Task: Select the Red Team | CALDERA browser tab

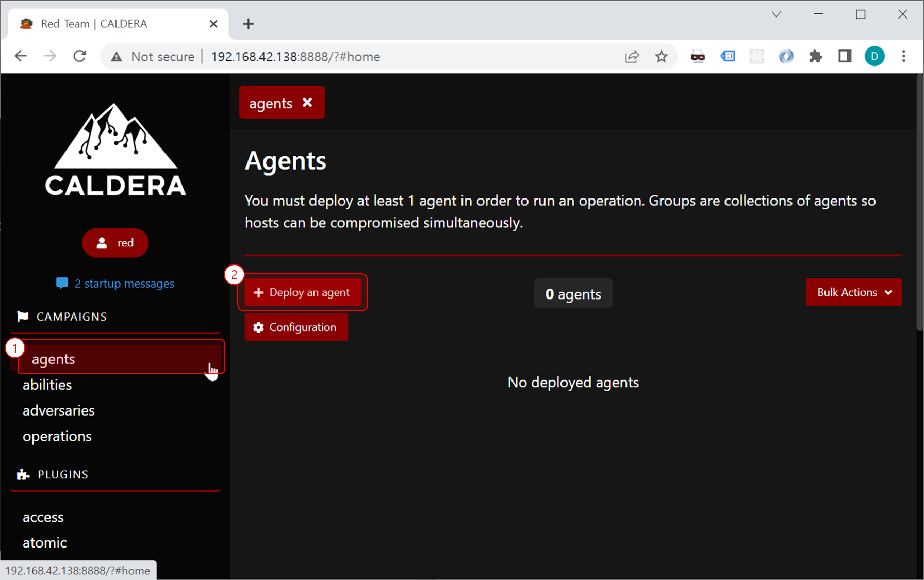Action: (x=118, y=24)
